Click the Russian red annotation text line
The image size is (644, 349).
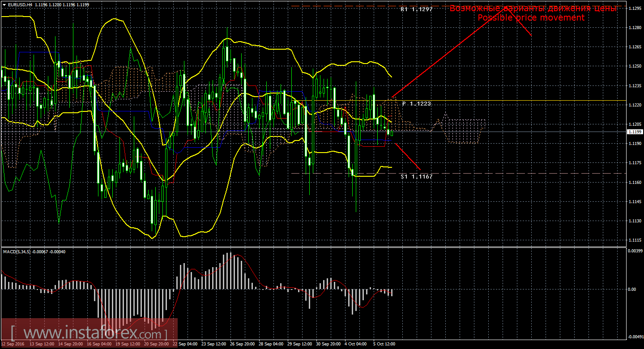tap(533, 9)
